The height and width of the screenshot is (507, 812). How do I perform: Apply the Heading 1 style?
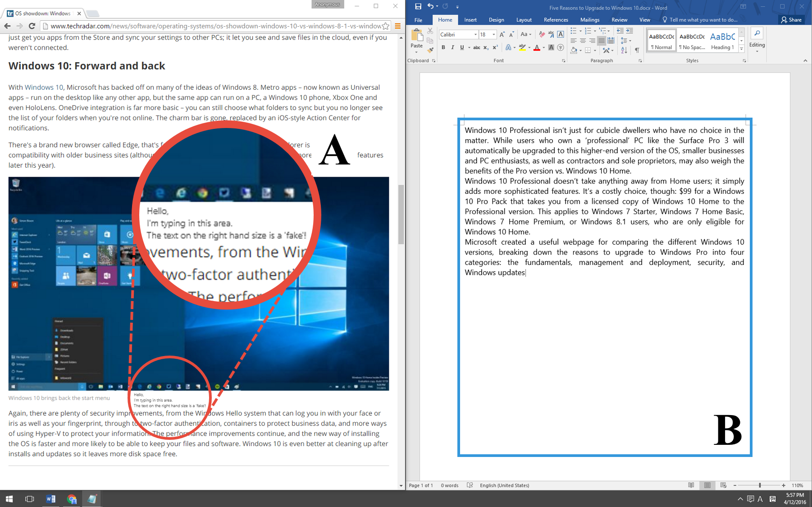pyautogui.click(x=722, y=40)
